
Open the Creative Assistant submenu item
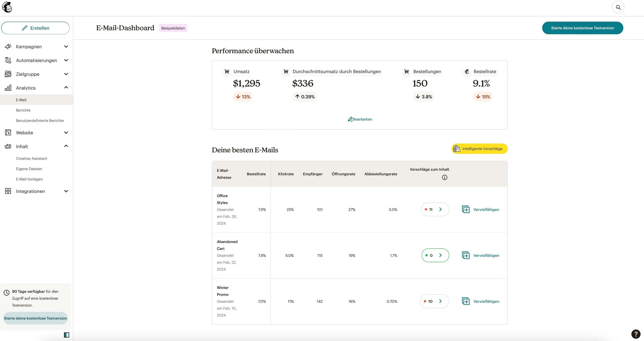coord(31,158)
